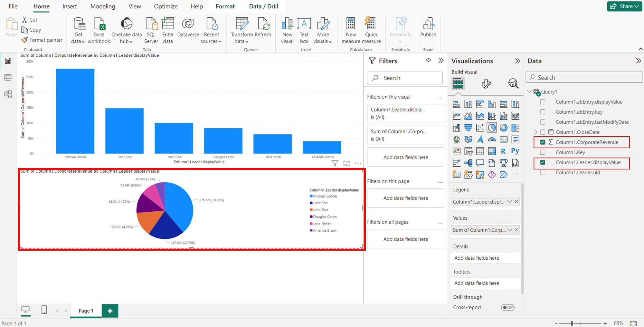Screen dimensions: 644x327
Task: Open the Enter data table tool
Action: tap(168, 30)
